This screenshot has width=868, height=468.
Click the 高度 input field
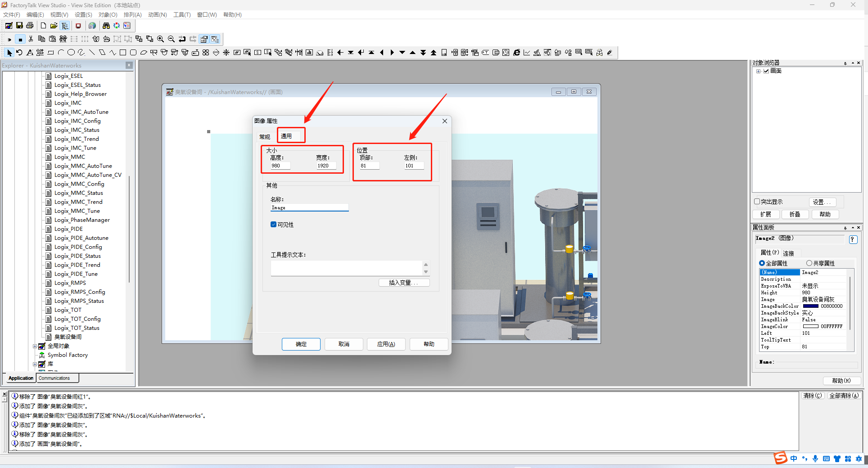(280, 166)
